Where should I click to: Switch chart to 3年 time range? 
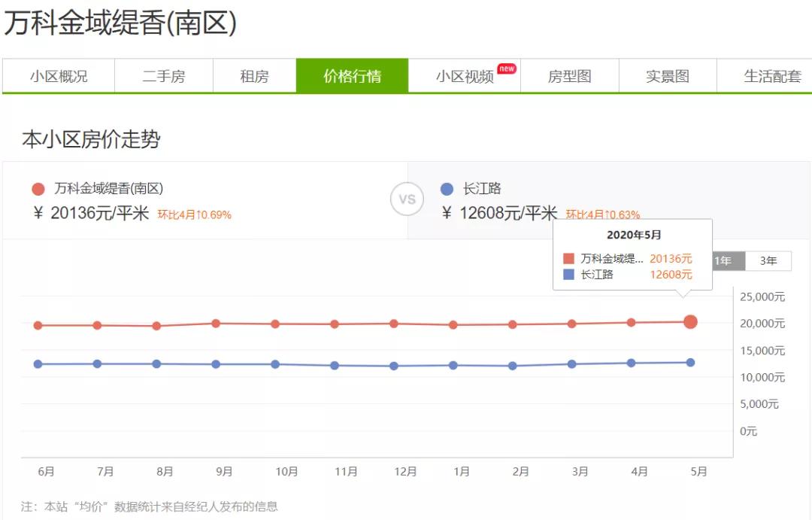768,261
